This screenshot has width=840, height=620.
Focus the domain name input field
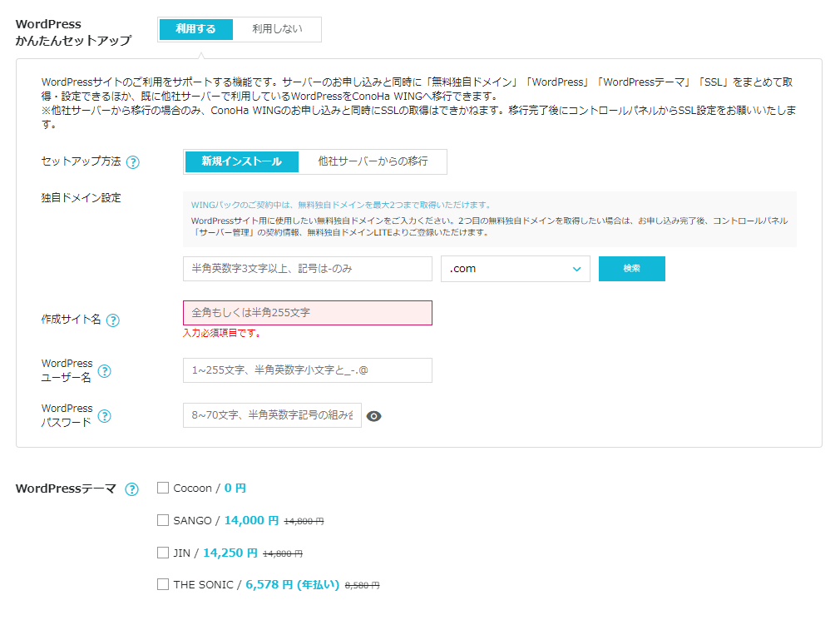coord(308,269)
